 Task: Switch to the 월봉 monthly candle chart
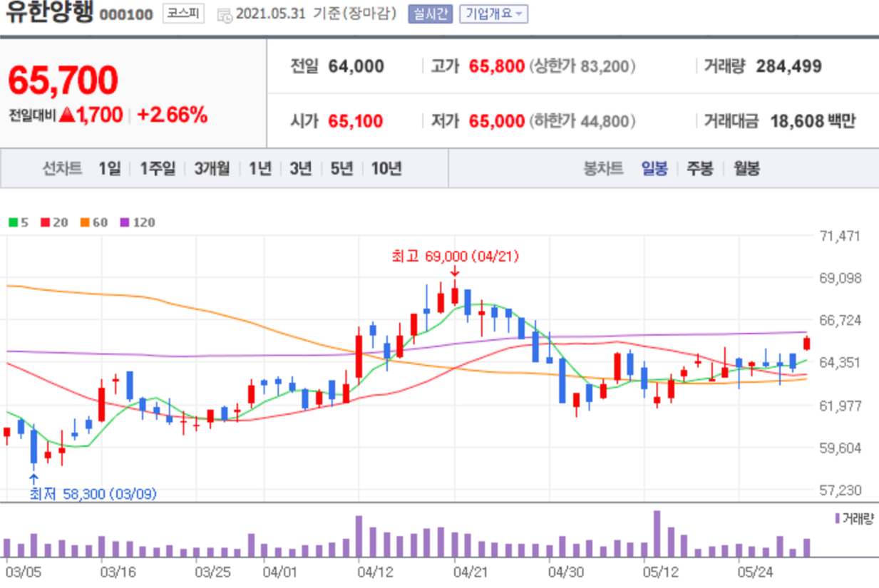[x=746, y=169]
